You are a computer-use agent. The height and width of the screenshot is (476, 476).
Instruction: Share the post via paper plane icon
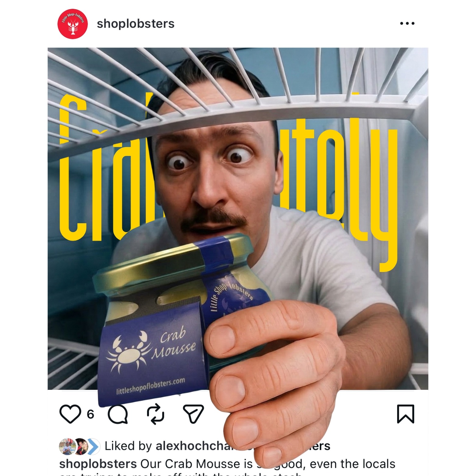point(193,414)
